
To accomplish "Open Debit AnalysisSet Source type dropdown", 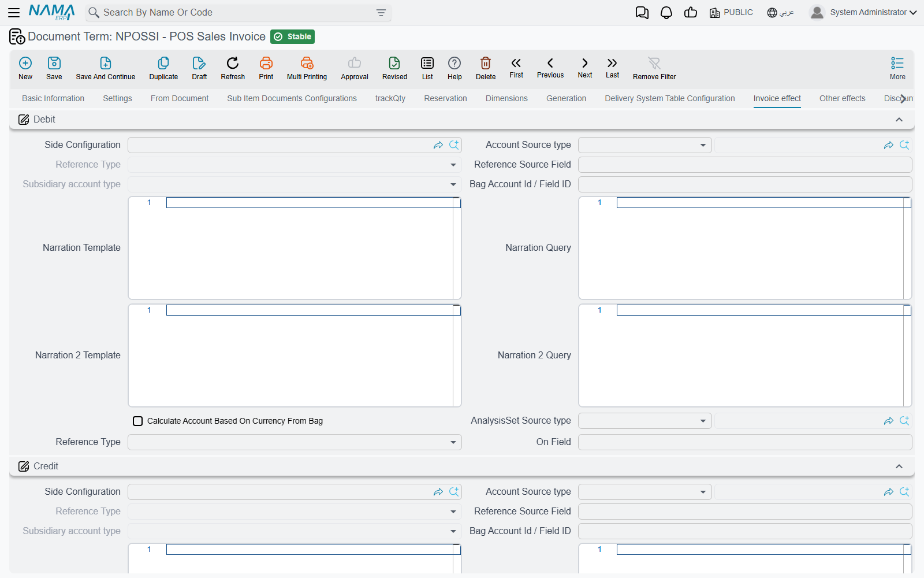I will point(644,421).
